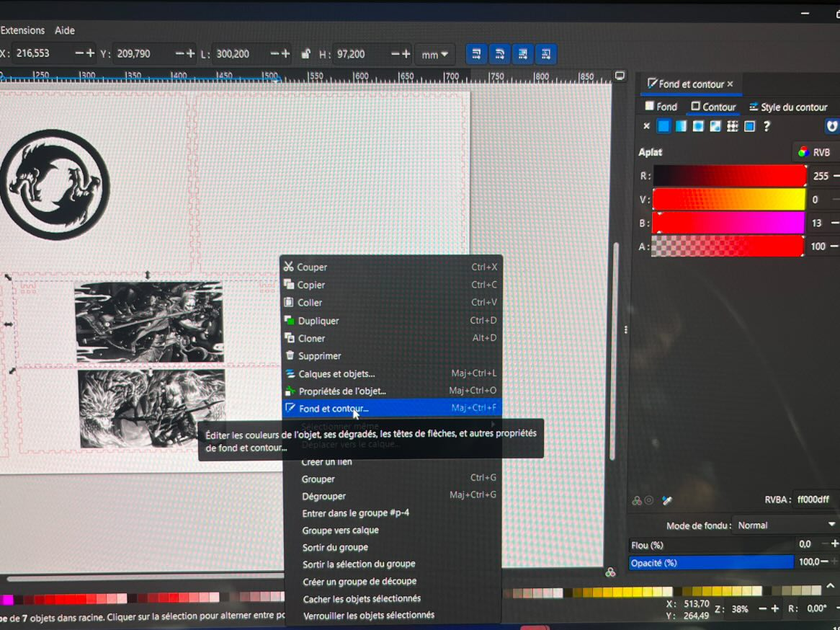Choose Grouper from the context menu
Screen dimensions: 840x630
click(392, 479)
